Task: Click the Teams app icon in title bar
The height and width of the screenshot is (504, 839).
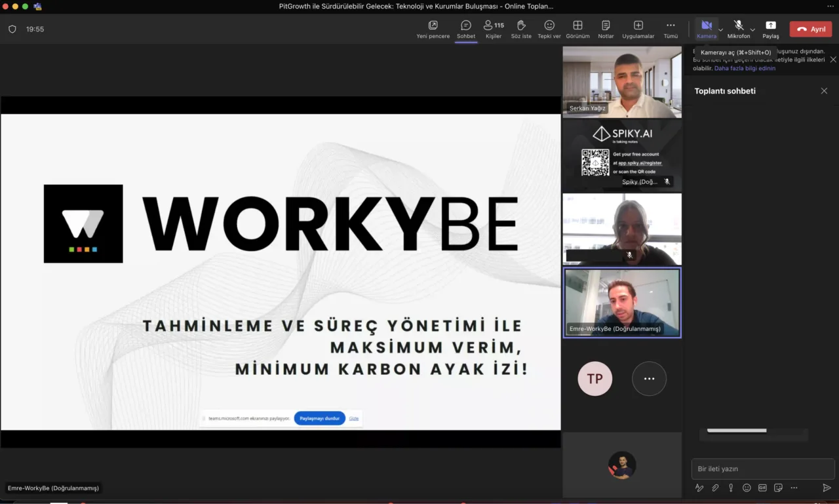Action: [37, 7]
